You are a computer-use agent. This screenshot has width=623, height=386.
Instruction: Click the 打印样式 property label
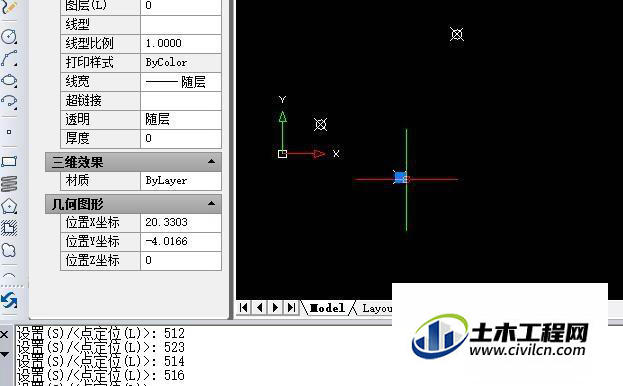tap(89, 62)
